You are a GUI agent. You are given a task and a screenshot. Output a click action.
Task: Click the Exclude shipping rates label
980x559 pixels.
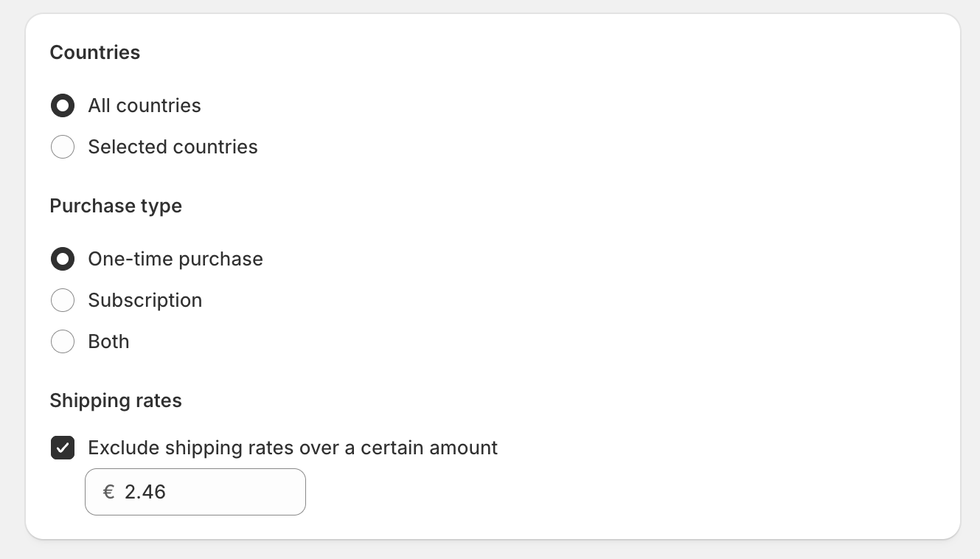pos(293,448)
